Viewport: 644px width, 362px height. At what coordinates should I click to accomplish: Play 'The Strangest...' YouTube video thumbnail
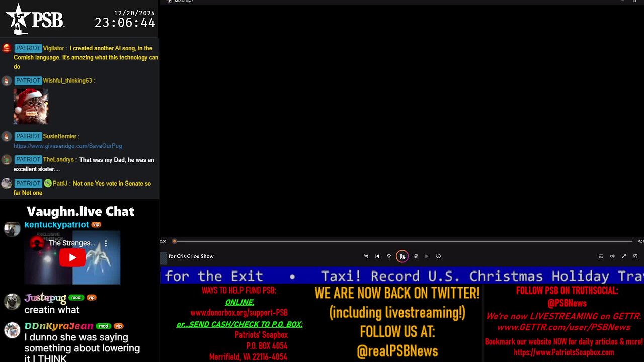point(72,257)
